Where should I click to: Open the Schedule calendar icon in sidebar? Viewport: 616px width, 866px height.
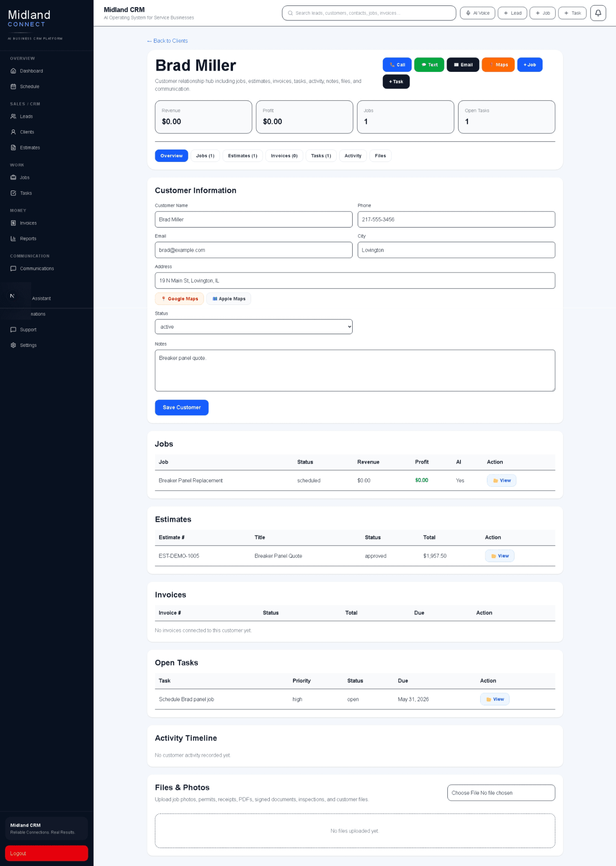click(x=13, y=87)
